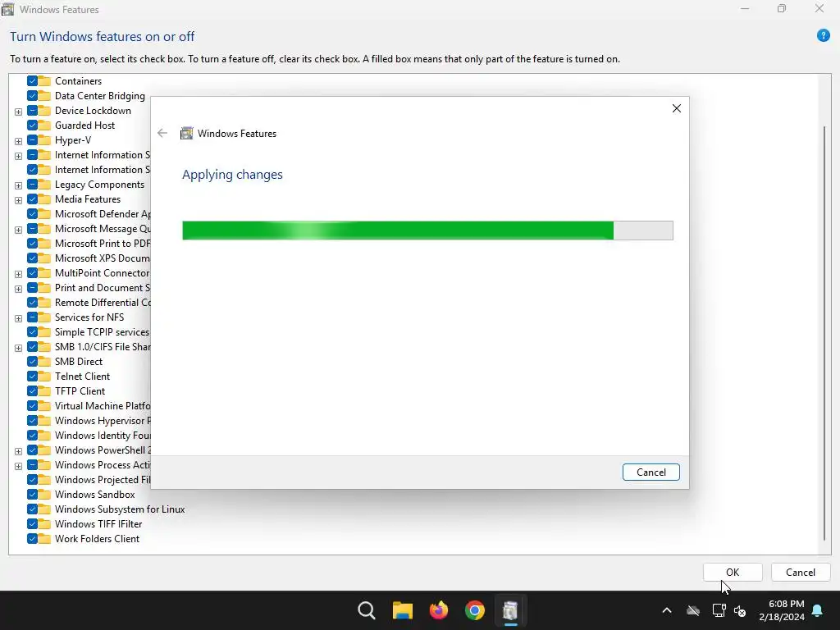840x630 pixels.
Task: Toggle the Legacy Components checkbox
Action: coord(32,185)
